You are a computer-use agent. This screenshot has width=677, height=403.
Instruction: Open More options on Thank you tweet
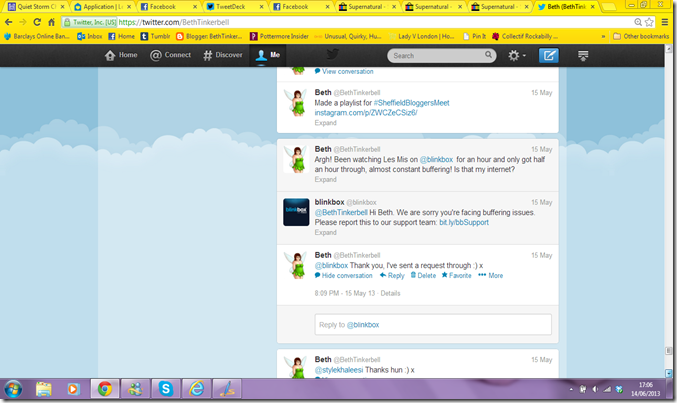coord(490,276)
